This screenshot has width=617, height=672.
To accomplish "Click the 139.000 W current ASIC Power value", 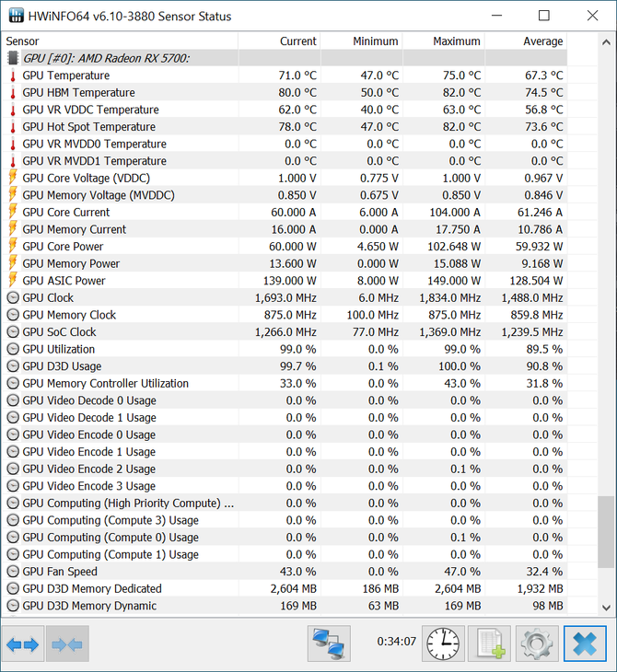I will 290,281.
